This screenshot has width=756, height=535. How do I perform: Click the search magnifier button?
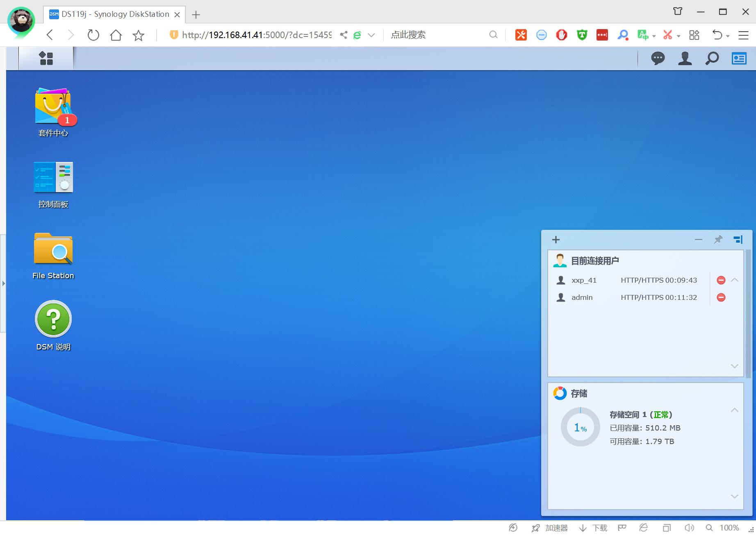493,35
